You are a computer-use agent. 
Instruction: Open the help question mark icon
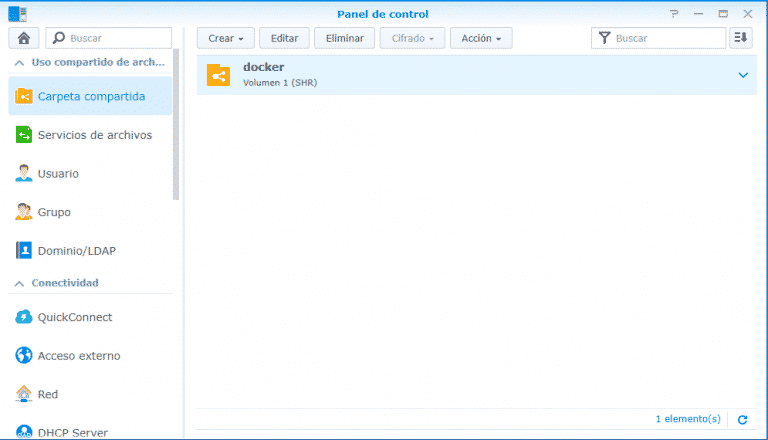point(674,14)
